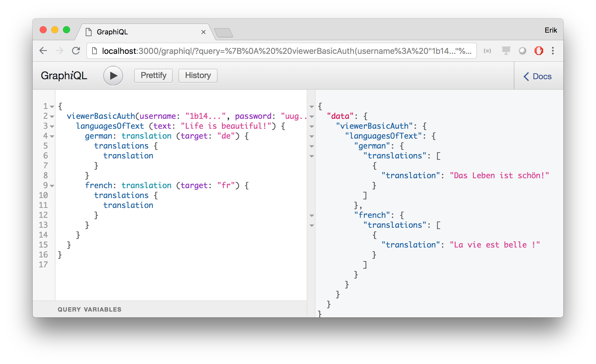Viewport: 596px width, 364px height.
Task: Open the History panel
Action: (x=198, y=76)
